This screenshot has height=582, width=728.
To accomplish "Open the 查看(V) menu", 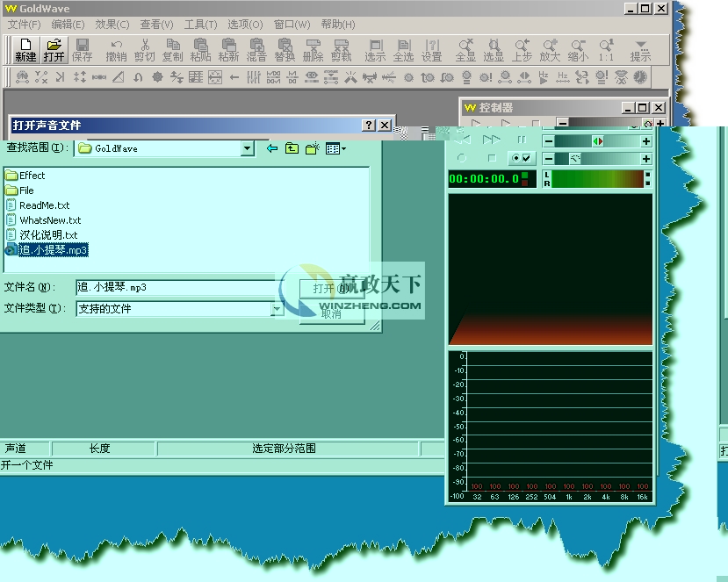I will pyautogui.click(x=157, y=24).
